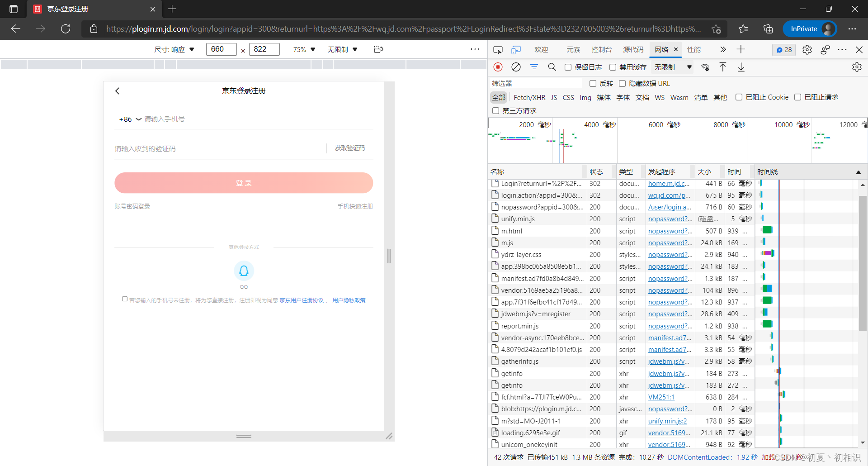The image size is (868, 466).
Task: Open device toolbar 无限制 throttle dropdown
Action: coord(343,49)
